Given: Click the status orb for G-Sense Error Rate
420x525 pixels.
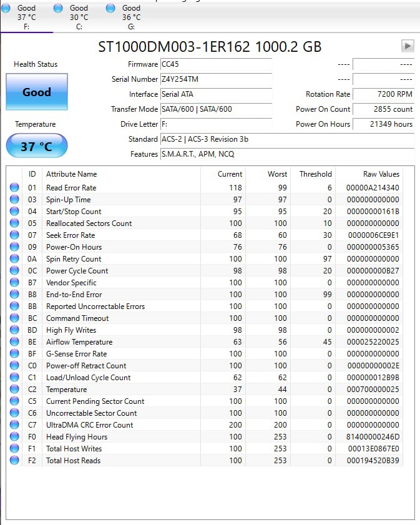Looking at the screenshot, I should pos(14,353).
